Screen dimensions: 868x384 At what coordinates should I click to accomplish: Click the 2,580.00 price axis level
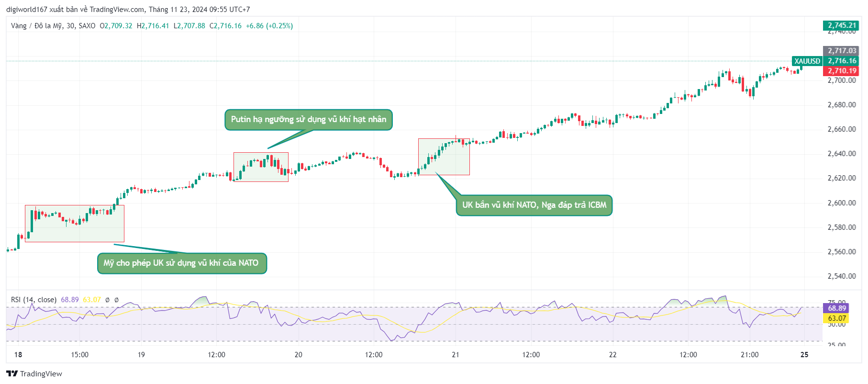coord(842,227)
